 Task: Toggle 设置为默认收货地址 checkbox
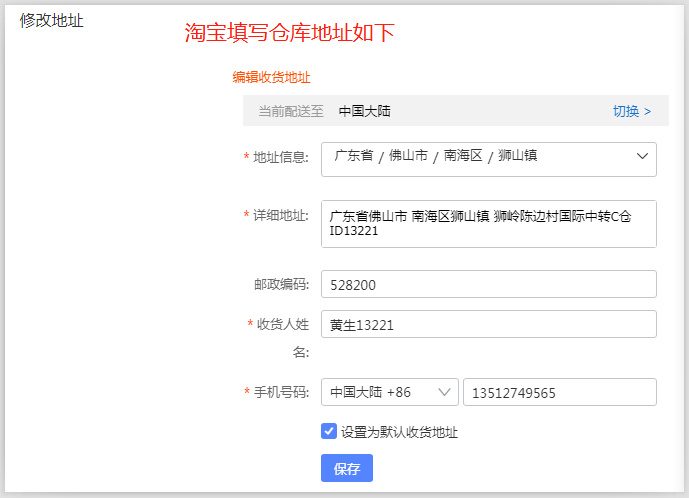pyautogui.click(x=329, y=431)
